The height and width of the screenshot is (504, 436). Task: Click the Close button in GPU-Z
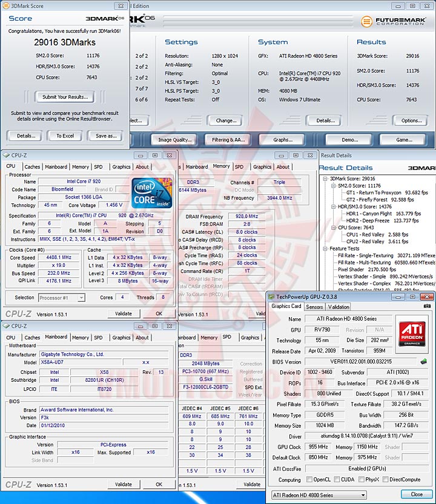point(417,494)
